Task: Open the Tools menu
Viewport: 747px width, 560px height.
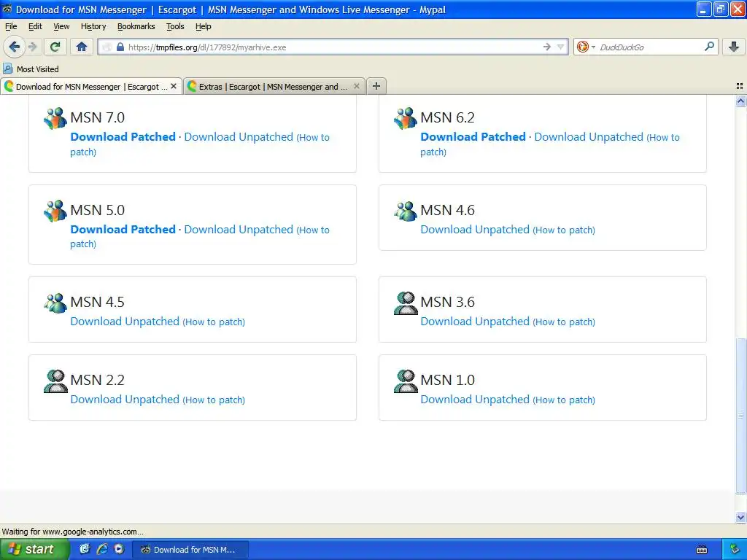Action: [x=175, y=26]
